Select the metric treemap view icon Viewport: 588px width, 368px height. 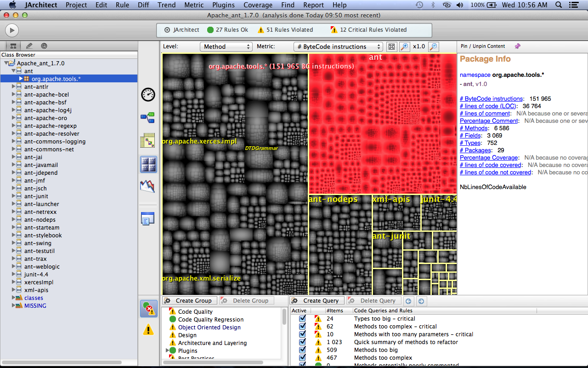148,164
